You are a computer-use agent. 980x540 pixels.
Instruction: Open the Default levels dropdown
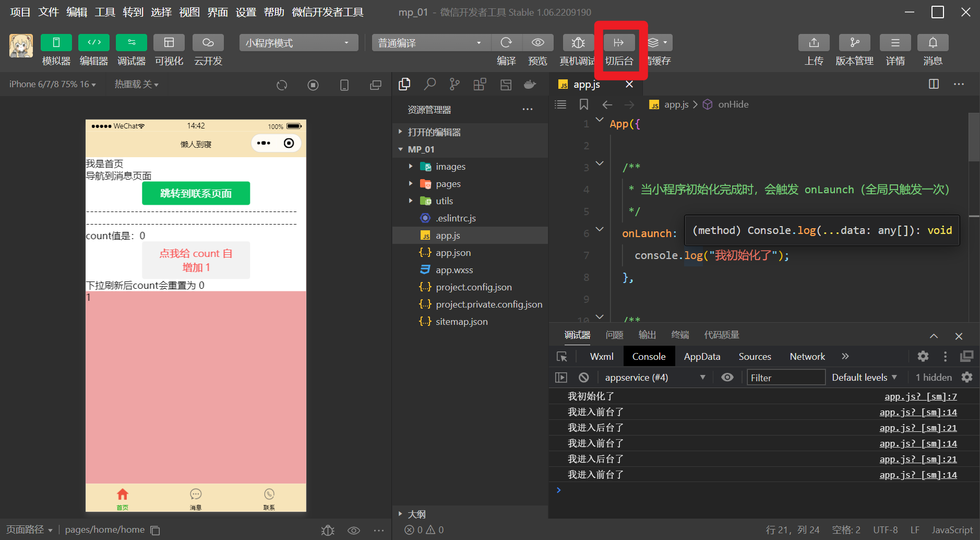(865, 377)
